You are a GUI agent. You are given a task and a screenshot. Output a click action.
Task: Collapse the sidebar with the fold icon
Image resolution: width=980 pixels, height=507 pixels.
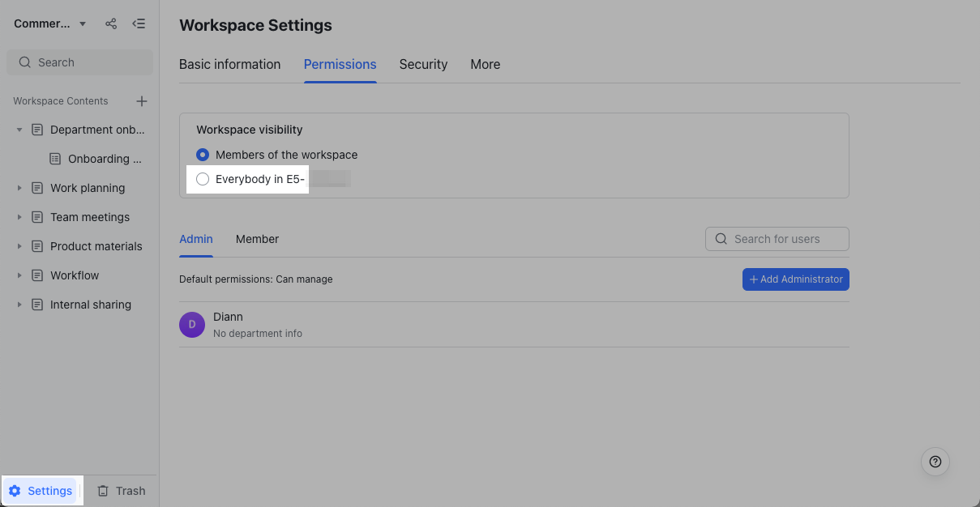pos(139,23)
